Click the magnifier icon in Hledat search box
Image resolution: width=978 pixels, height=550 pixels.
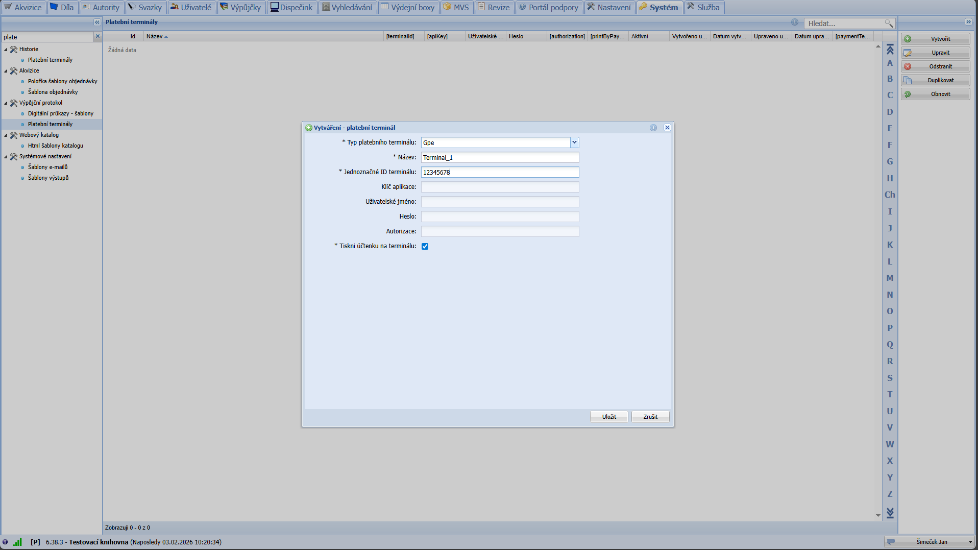point(888,22)
